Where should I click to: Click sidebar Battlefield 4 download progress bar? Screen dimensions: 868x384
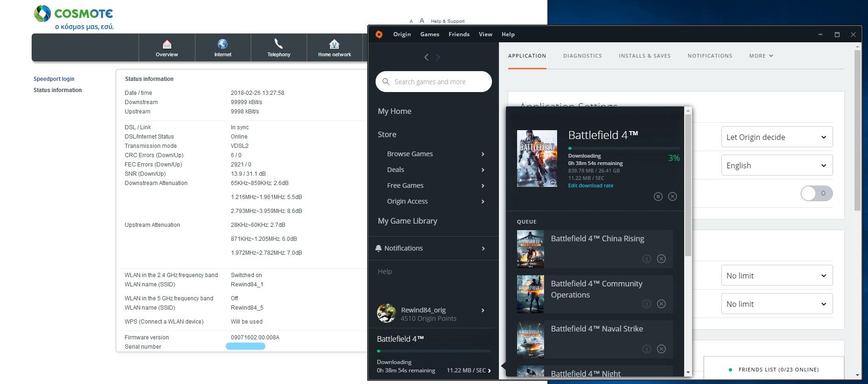pyautogui.click(x=433, y=351)
